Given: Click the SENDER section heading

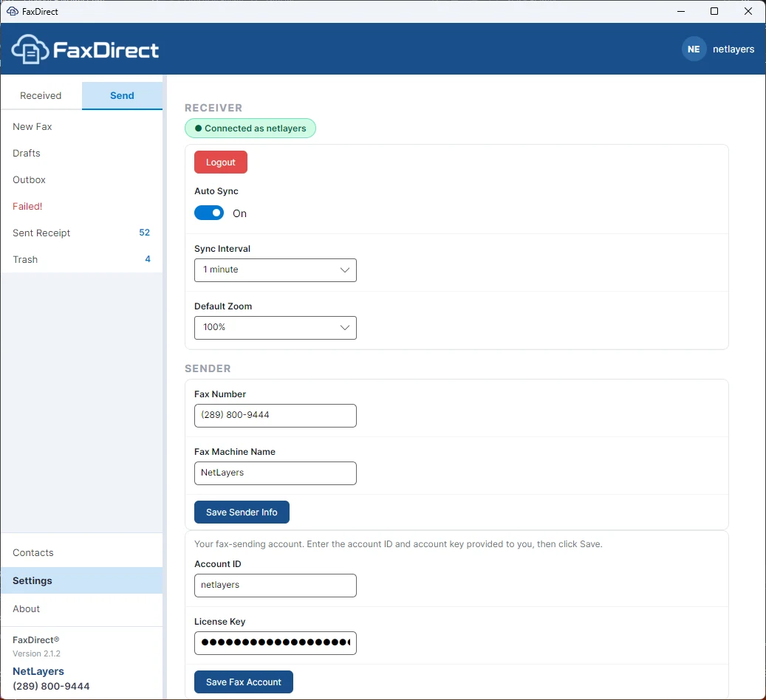Looking at the screenshot, I should pyautogui.click(x=208, y=368).
